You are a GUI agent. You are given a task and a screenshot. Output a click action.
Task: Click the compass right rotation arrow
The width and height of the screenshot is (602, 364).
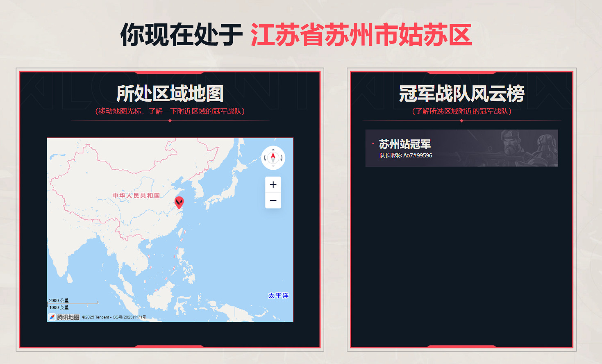click(281, 158)
